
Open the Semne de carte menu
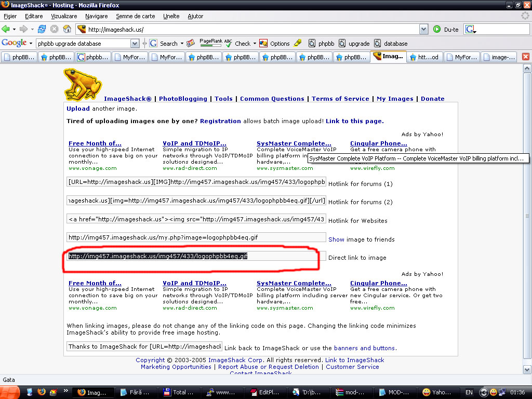pos(136,16)
